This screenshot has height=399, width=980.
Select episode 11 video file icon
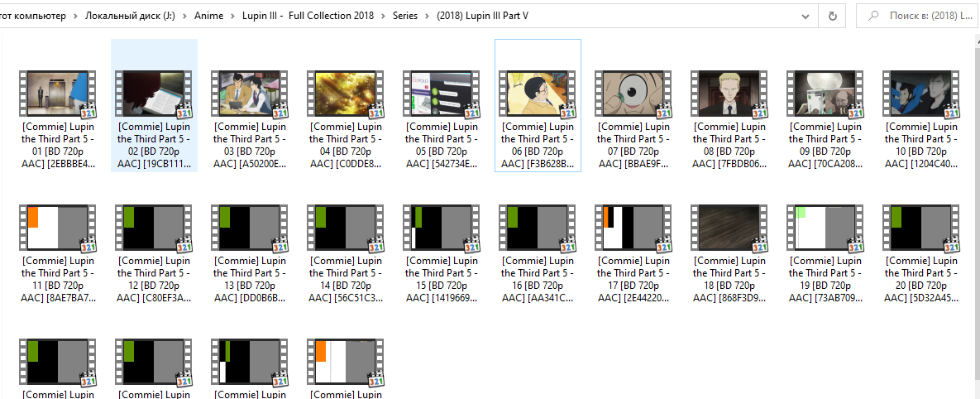click(58, 228)
